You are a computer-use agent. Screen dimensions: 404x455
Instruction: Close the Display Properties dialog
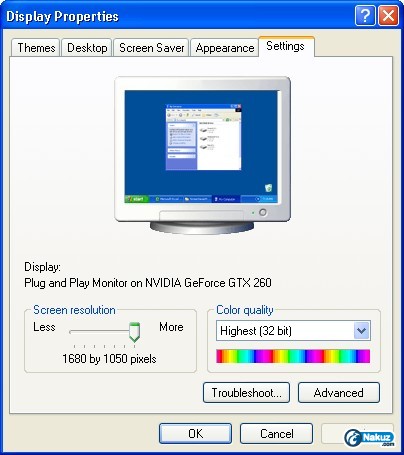coord(389,15)
